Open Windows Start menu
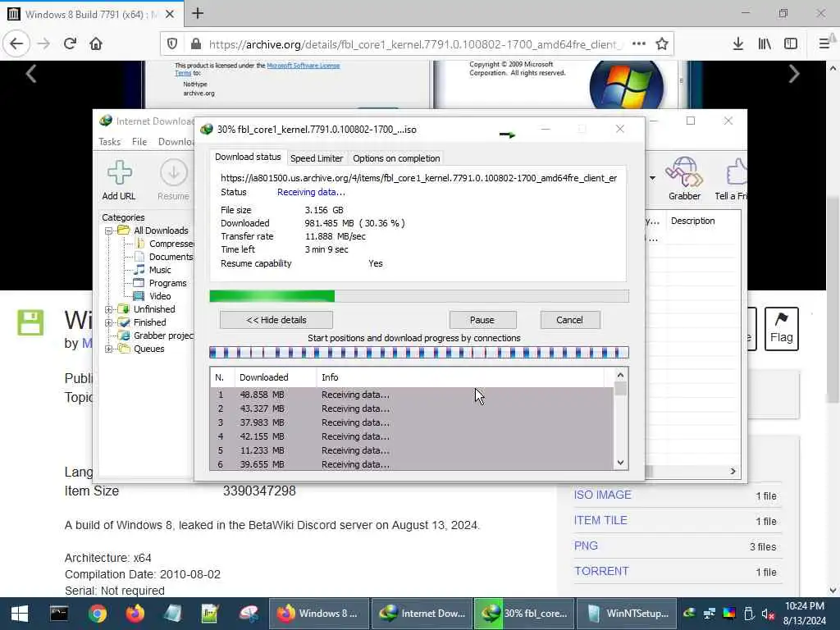 point(20,614)
